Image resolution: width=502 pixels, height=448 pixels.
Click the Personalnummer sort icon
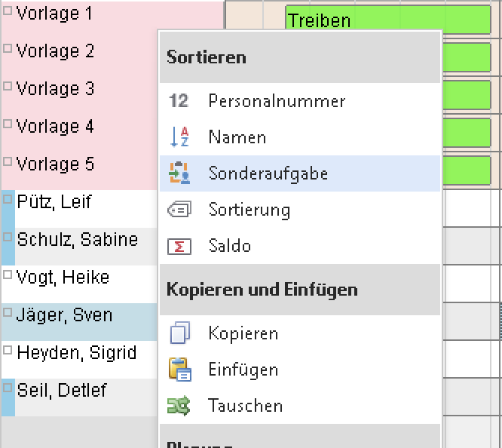179,101
